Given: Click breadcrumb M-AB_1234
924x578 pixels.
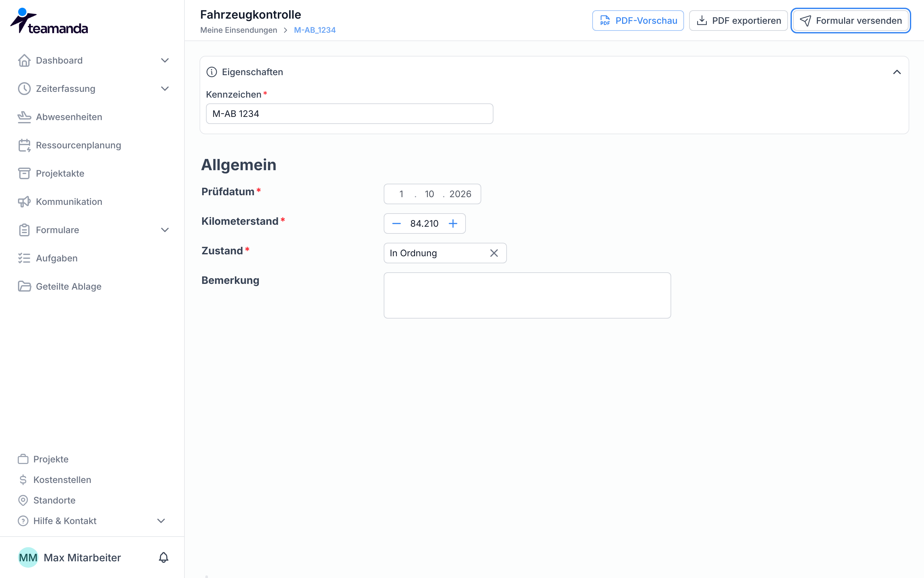Looking at the screenshot, I should (315, 30).
